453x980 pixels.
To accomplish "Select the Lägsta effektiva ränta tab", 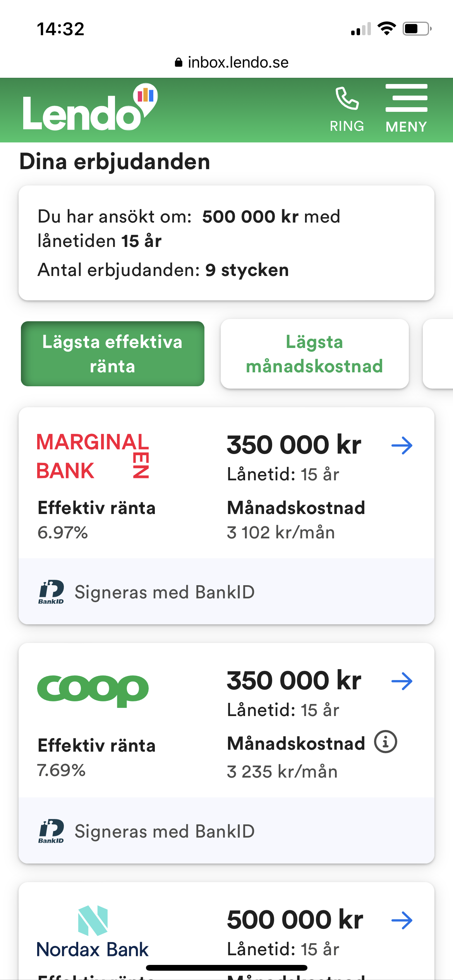I will click(113, 354).
